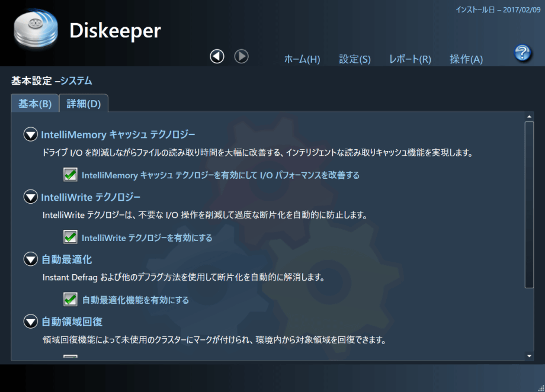Collapse the 自動最適化 section
This screenshot has height=392, width=545.
[x=31, y=259]
